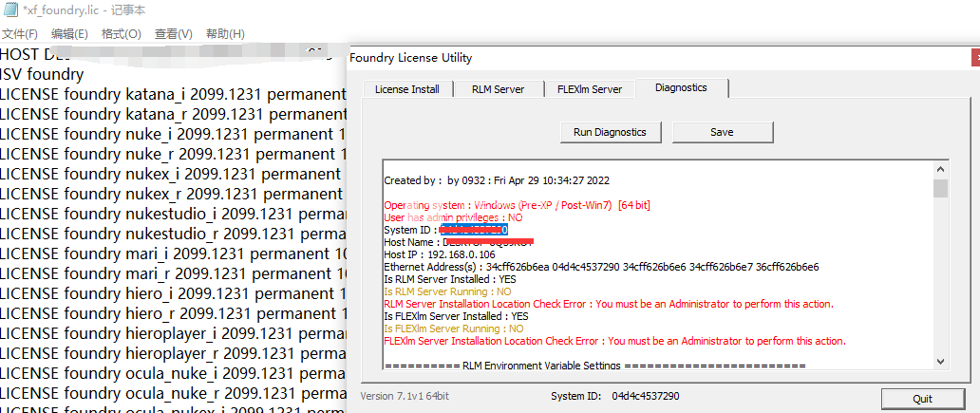Click the diagnostics scrollbar thumb
980x413 pixels.
940,188
